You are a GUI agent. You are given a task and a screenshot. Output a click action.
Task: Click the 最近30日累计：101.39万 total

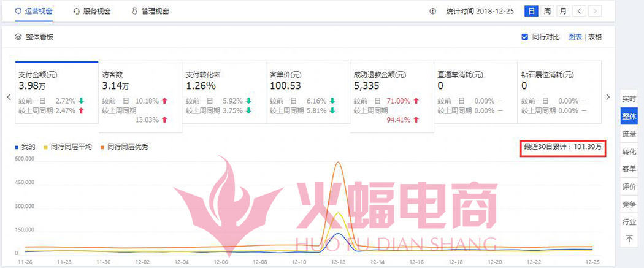tap(563, 147)
